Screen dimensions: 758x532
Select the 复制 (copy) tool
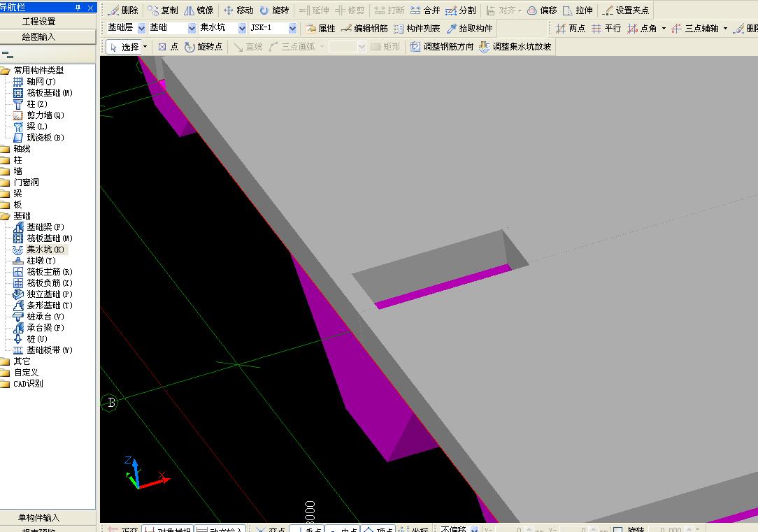(x=162, y=10)
